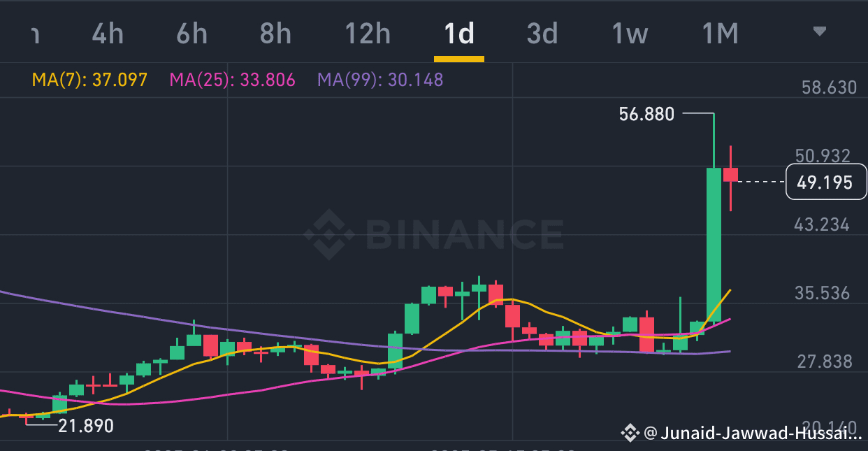Viewport: 868px width, 451px height.
Task: Choose the 8h chart interval
Action: click(275, 33)
